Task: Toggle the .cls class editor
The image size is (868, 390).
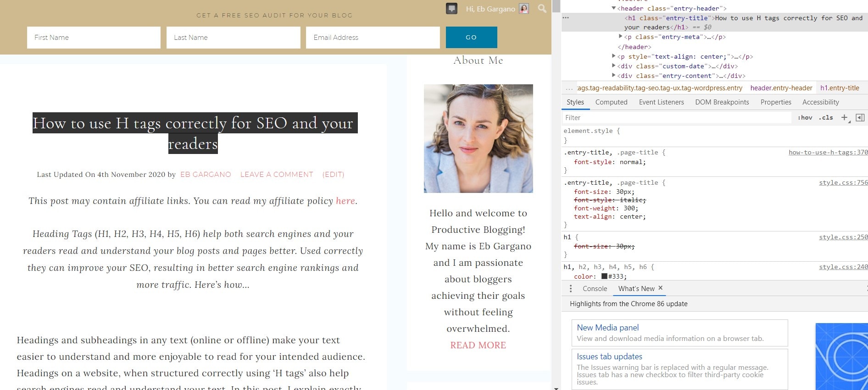Action: coord(826,118)
